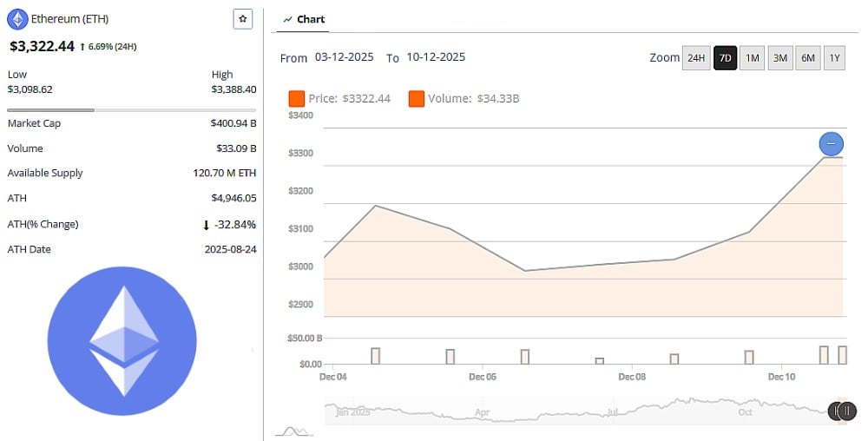Edit the To date 10-12-2025
The image size is (868, 441).
[436, 57]
